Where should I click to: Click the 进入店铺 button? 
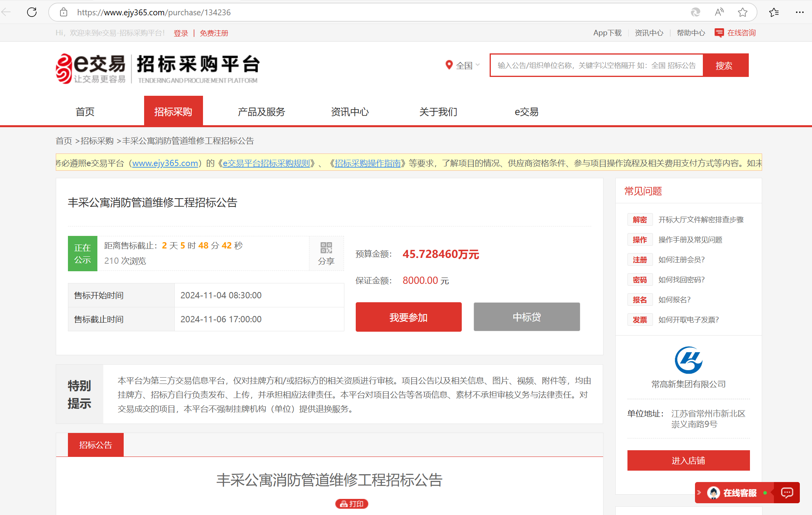click(688, 460)
